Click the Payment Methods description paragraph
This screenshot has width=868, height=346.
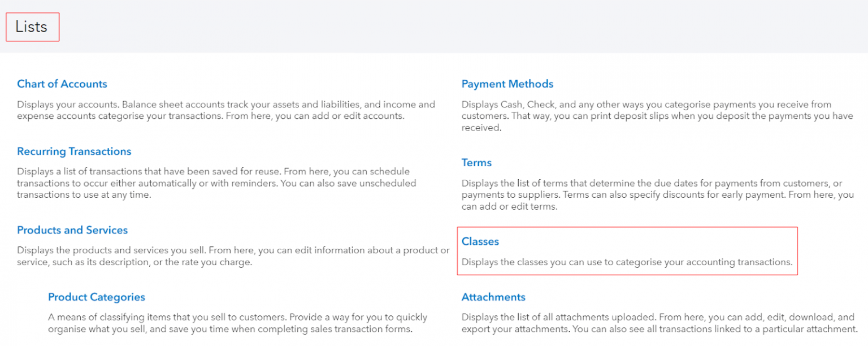656,116
